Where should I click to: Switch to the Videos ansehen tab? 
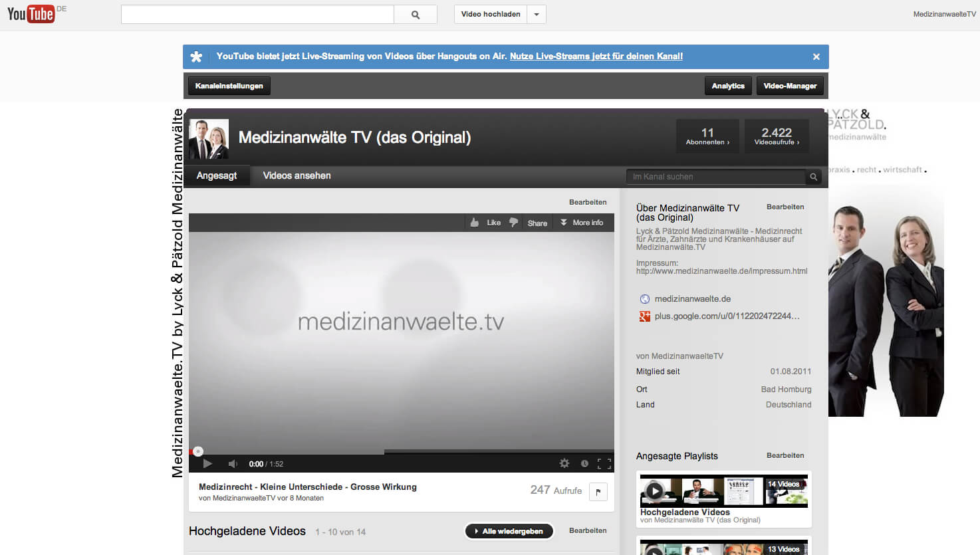297,175
